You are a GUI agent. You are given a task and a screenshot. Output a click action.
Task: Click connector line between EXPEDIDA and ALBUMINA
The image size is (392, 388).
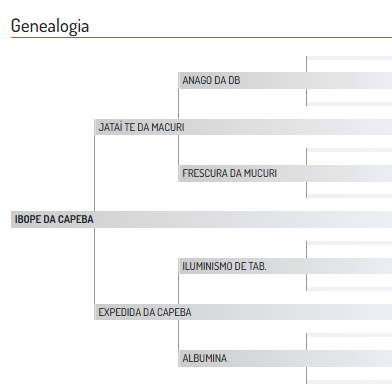[178, 335]
